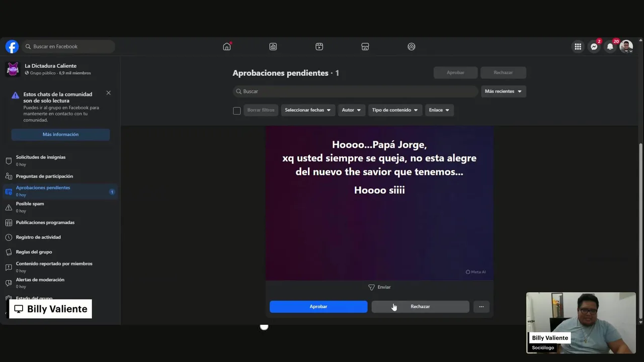Open the Reels video icon
644x362 pixels.
[319, 47]
